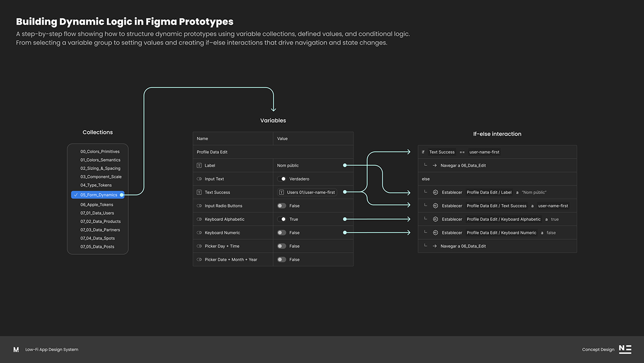Click the Profile Data Edit / Keyboard Alphabetic chip
The width and height of the screenshot is (644, 363).
pos(504,219)
